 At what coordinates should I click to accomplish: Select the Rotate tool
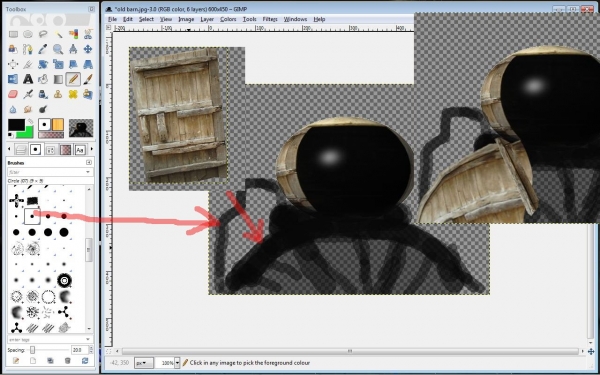[x=43, y=64]
